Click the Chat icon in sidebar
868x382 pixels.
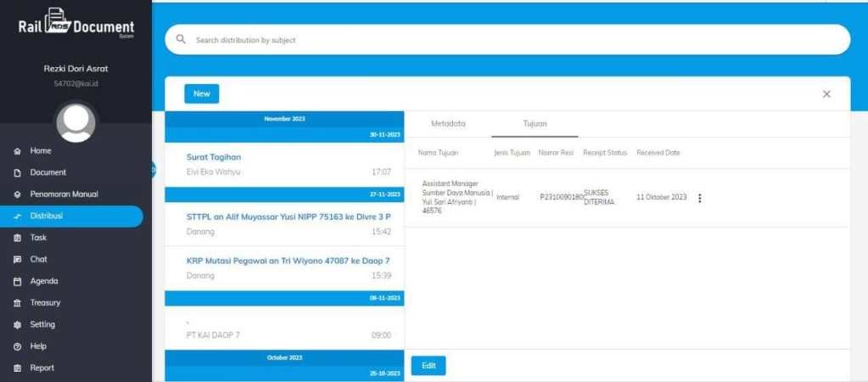pyautogui.click(x=17, y=260)
